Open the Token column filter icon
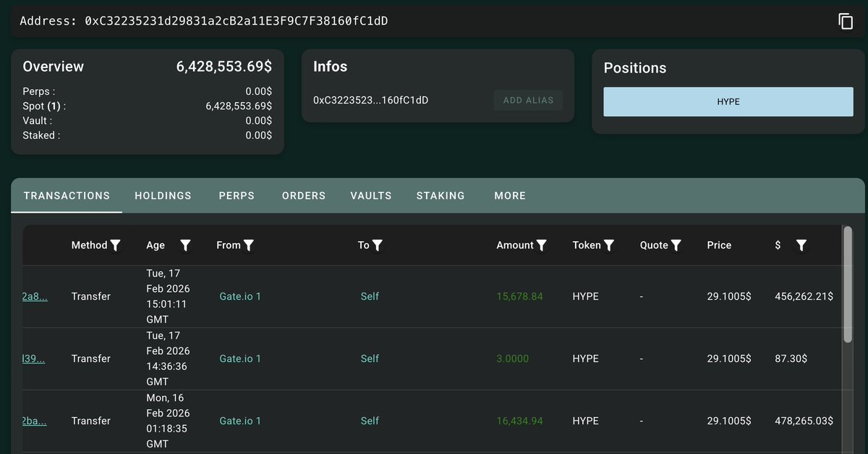This screenshot has width=868, height=454. tap(609, 245)
